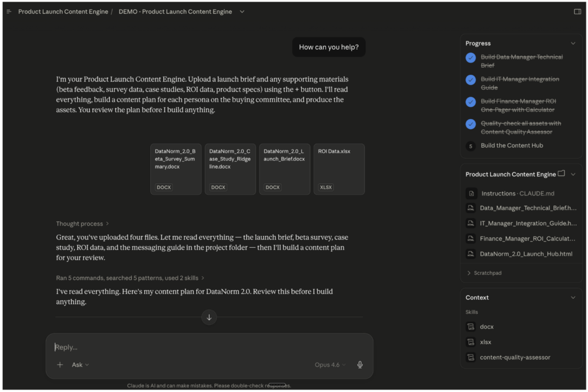Viewport: 588px width, 392px height.
Task: Click the content-quality-assessor skill icon
Action: (471, 358)
